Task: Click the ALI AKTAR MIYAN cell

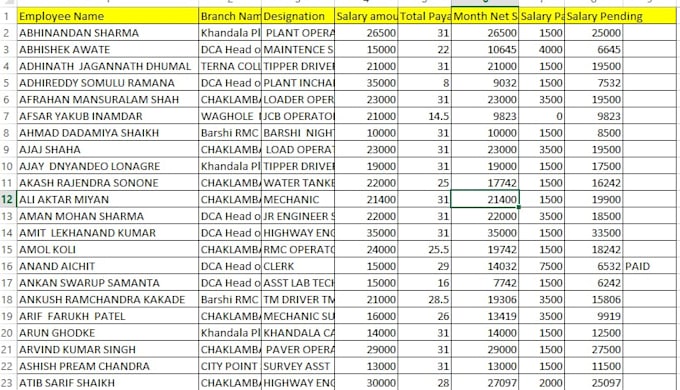Action: pos(108,200)
